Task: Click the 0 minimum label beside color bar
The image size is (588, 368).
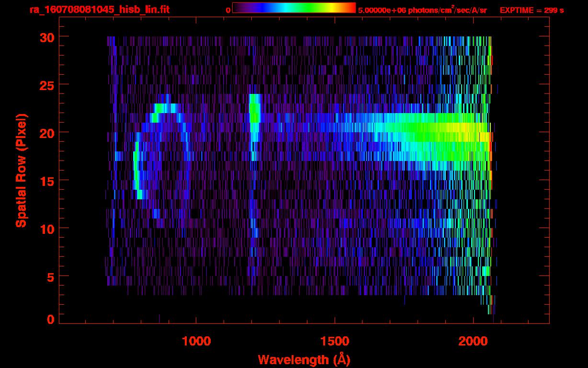Action: [228, 10]
